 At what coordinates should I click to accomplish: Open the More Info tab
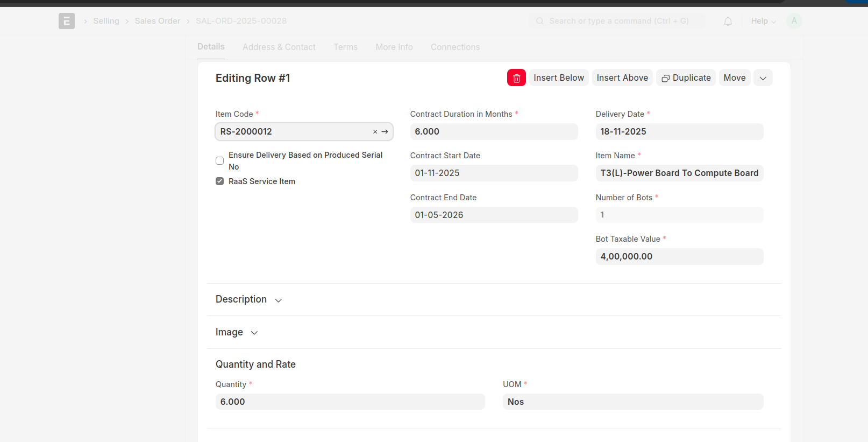[394, 47]
